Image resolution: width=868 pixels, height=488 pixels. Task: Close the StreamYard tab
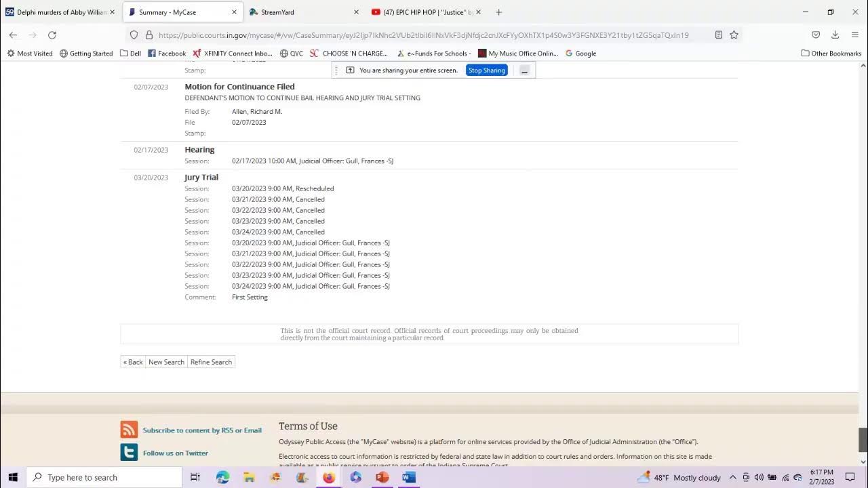point(357,12)
